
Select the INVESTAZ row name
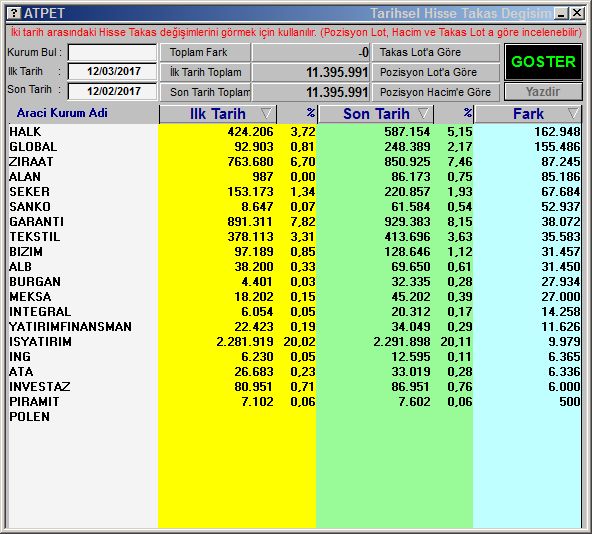[x=40, y=387]
